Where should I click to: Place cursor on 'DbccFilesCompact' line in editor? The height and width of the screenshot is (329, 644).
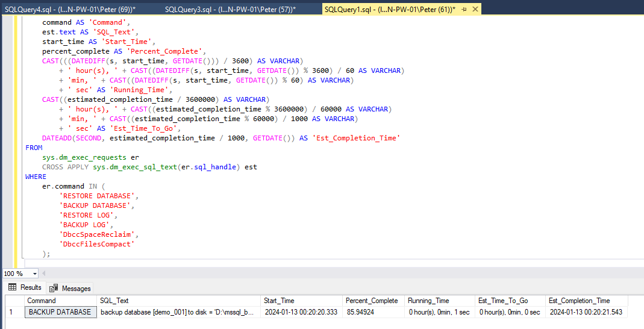tap(96, 244)
